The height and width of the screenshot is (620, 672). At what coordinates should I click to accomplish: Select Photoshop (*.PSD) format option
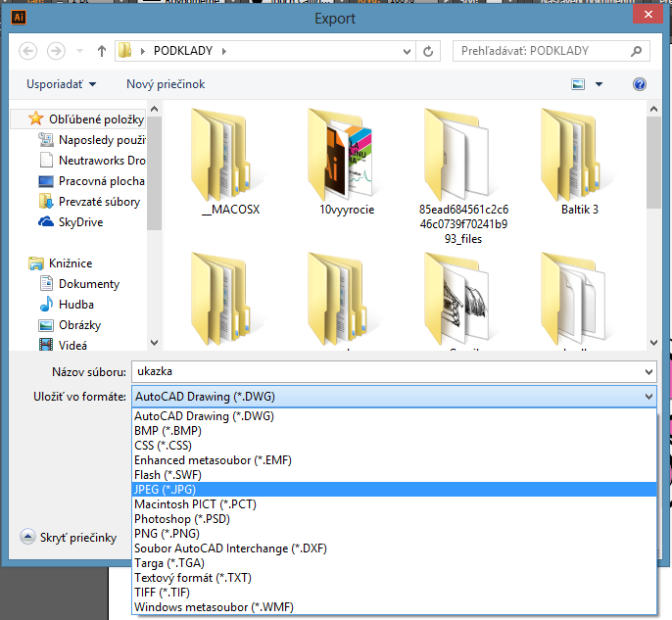click(180, 518)
